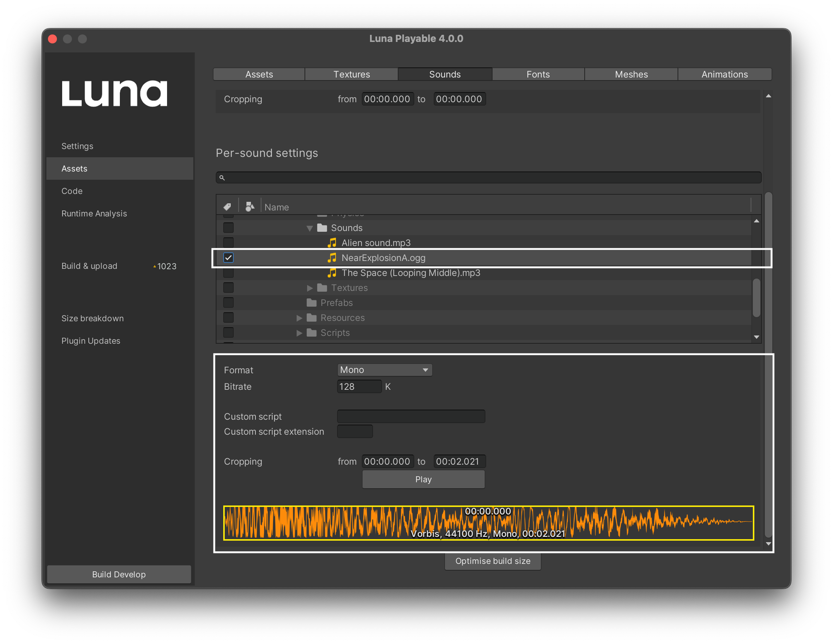The image size is (833, 644).
Task: Toggle the Scripts folder checkbox
Action: click(228, 333)
